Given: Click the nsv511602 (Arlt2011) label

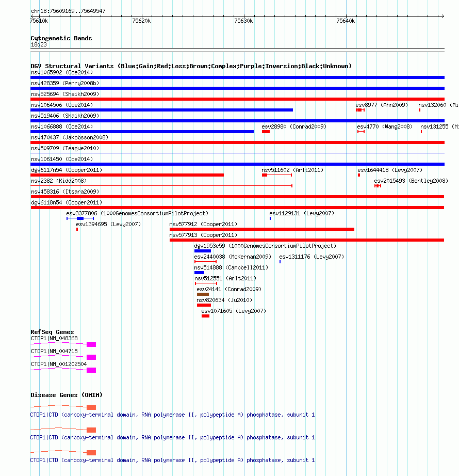Looking at the screenshot, I should 292,170.
